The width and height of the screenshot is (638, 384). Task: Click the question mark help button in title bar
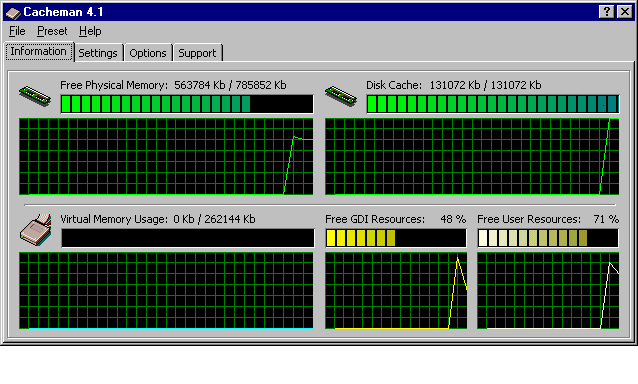[606, 12]
